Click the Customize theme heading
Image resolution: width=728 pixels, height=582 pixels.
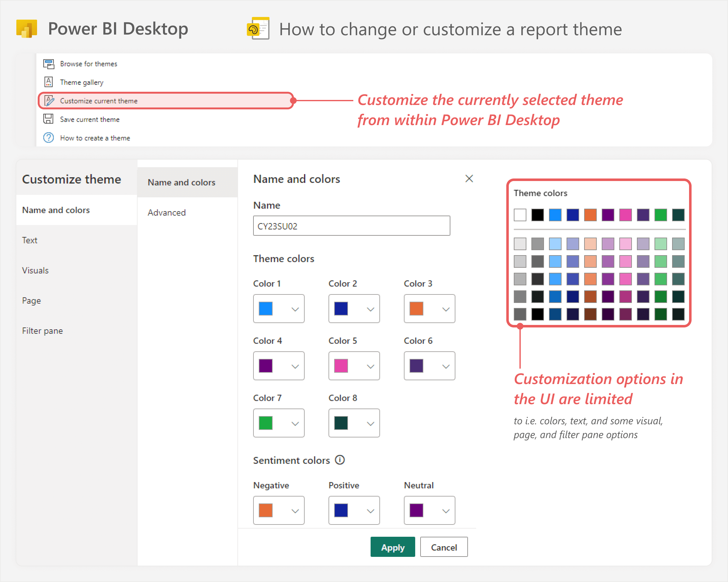point(72,179)
